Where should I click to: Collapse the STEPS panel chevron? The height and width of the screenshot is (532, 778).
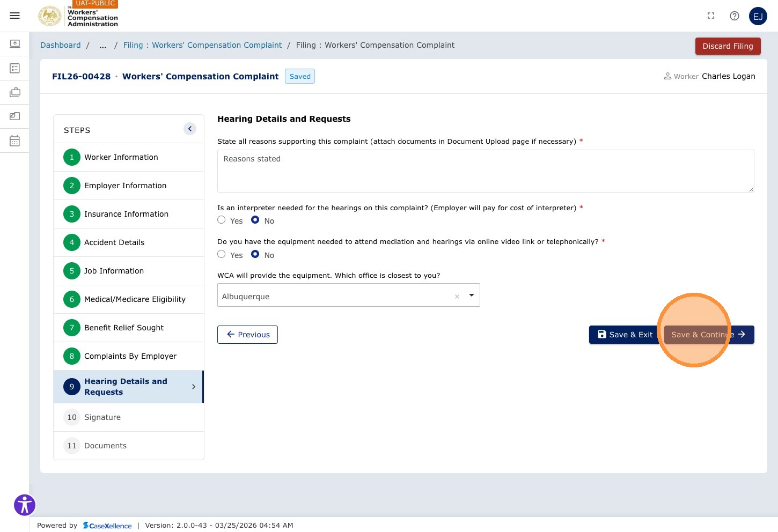coord(190,129)
